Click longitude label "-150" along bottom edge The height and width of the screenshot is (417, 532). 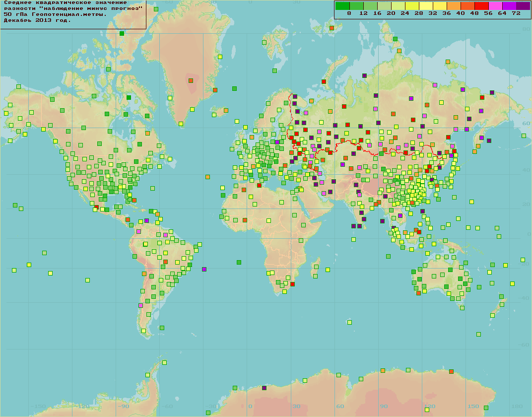point(38,406)
